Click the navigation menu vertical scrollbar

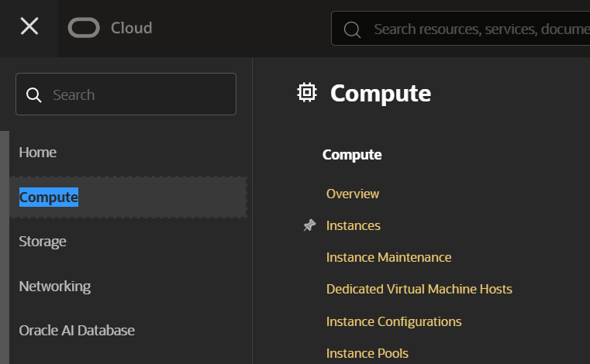[x=5, y=247]
